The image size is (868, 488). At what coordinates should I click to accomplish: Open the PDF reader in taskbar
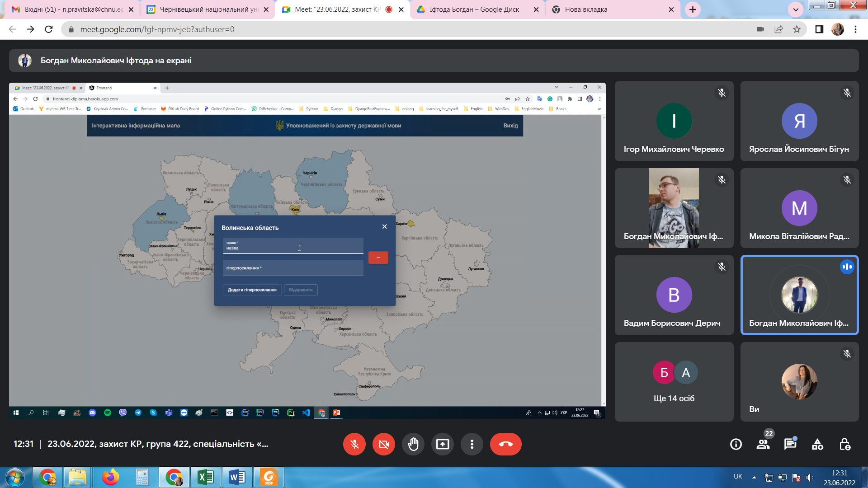tap(269, 477)
